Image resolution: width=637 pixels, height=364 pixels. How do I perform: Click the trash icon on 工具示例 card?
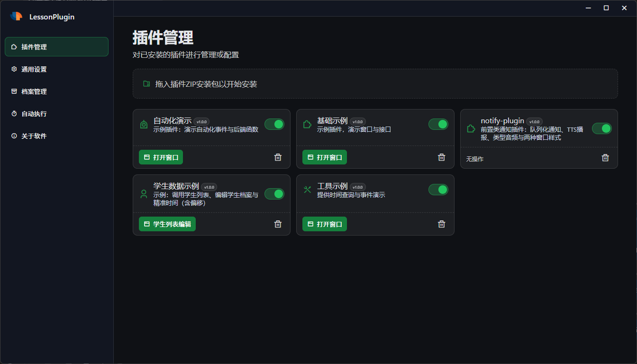[x=441, y=224]
